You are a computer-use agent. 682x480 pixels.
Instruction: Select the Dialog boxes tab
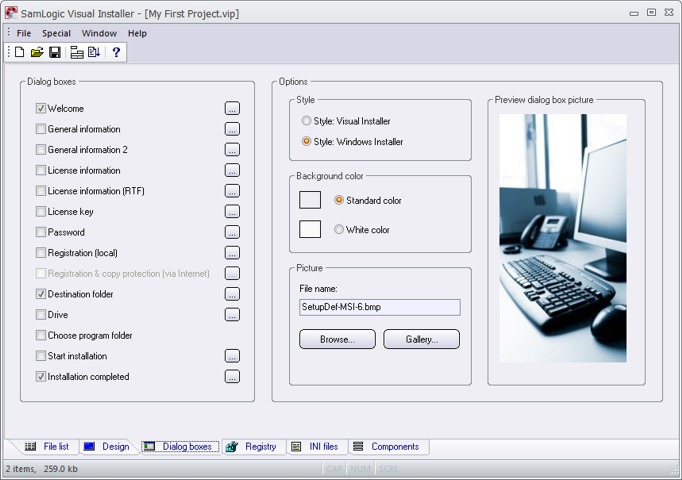[181, 447]
